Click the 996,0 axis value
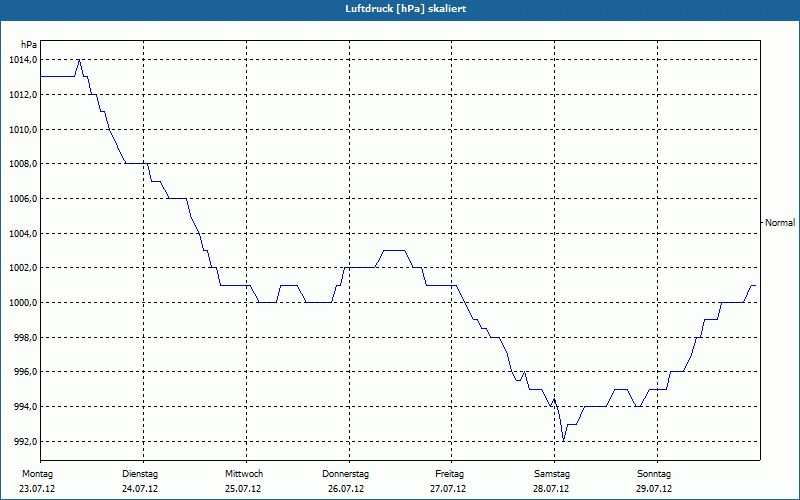Image resolution: width=800 pixels, height=500 pixels. click(26, 372)
